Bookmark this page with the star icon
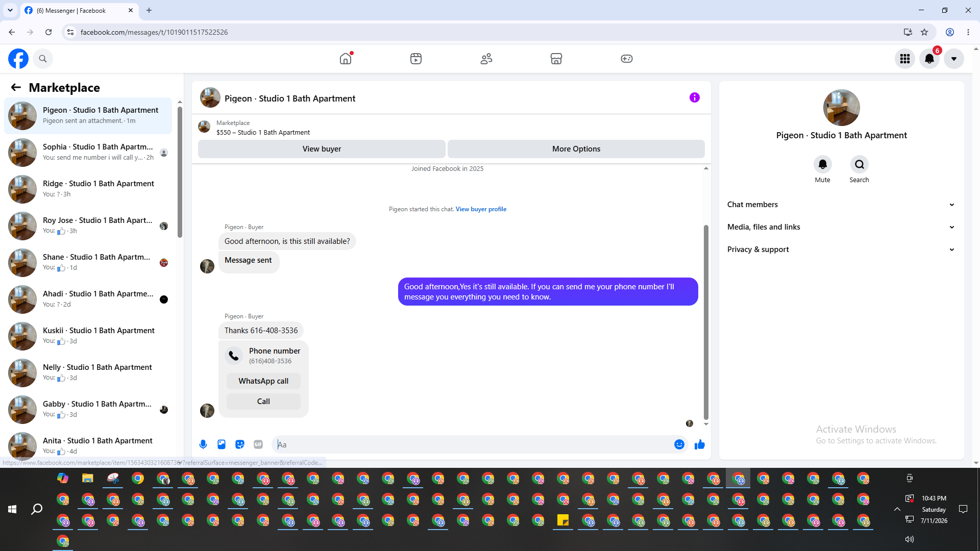Image resolution: width=980 pixels, height=551 pixels. (924, 32)
